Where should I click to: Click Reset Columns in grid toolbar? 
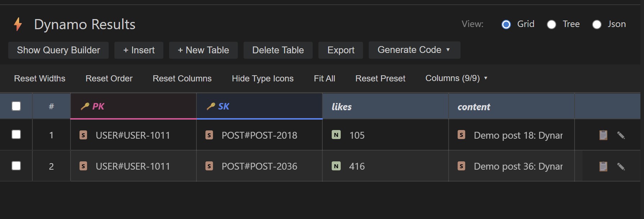182,78
